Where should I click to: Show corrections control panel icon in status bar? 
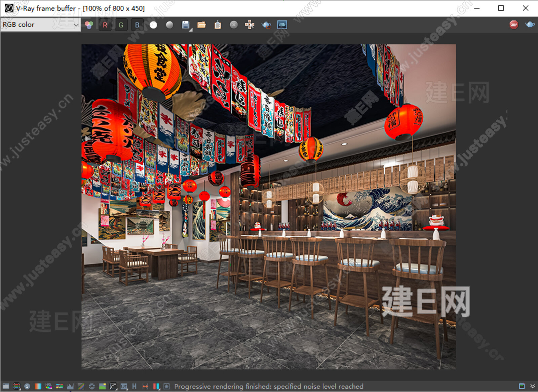point(6,386)
